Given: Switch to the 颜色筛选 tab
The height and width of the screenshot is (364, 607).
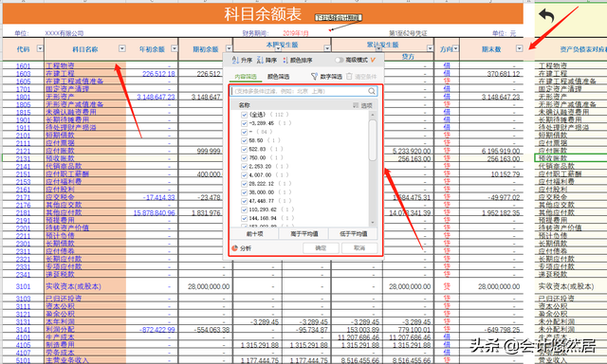Looking at the screenshot, I should coord(278,77).
